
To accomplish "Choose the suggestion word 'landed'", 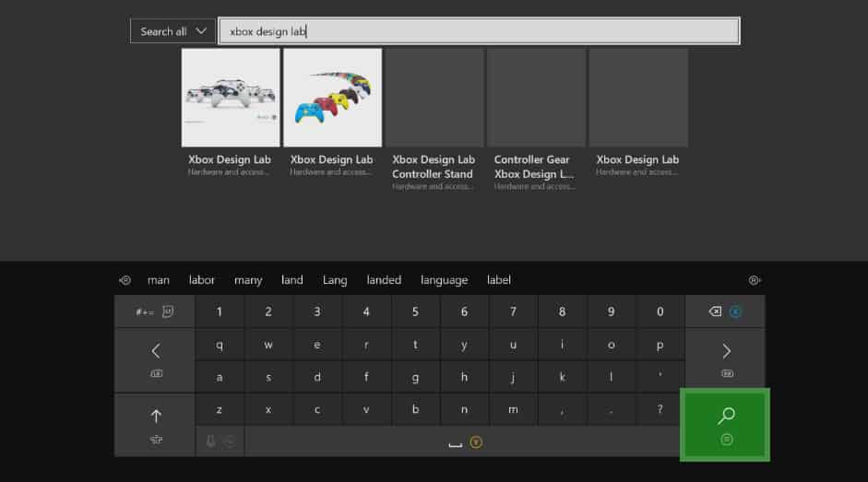I will click(384, 280).
